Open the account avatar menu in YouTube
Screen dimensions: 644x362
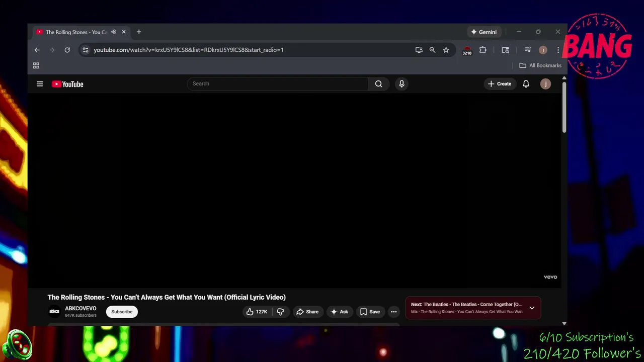[545, 84]
